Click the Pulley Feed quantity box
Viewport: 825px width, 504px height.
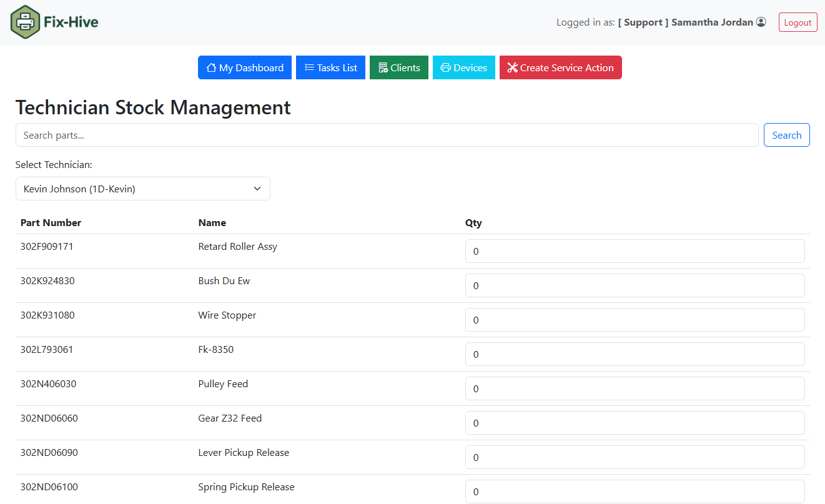pyautogui.click(x=635, y=388)
